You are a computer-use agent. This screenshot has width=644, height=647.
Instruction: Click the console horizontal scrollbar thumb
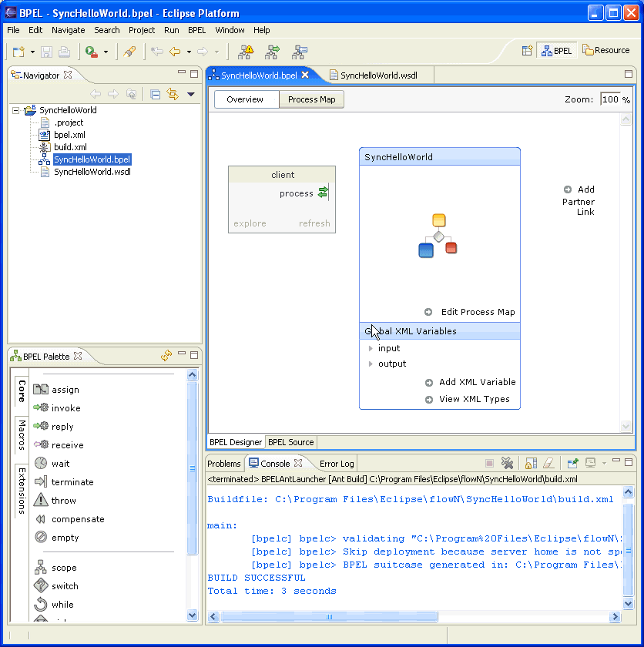point(329,617)
